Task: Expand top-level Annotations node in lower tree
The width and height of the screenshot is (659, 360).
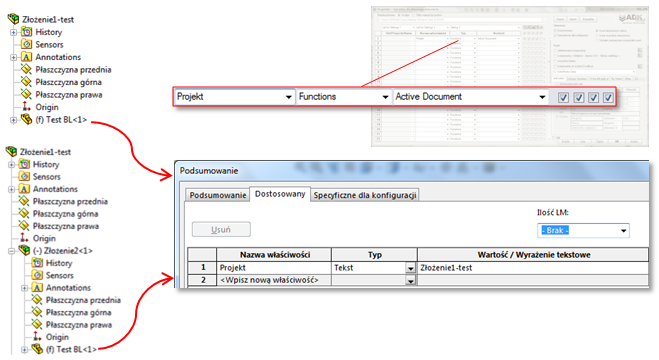Action: 11,189
